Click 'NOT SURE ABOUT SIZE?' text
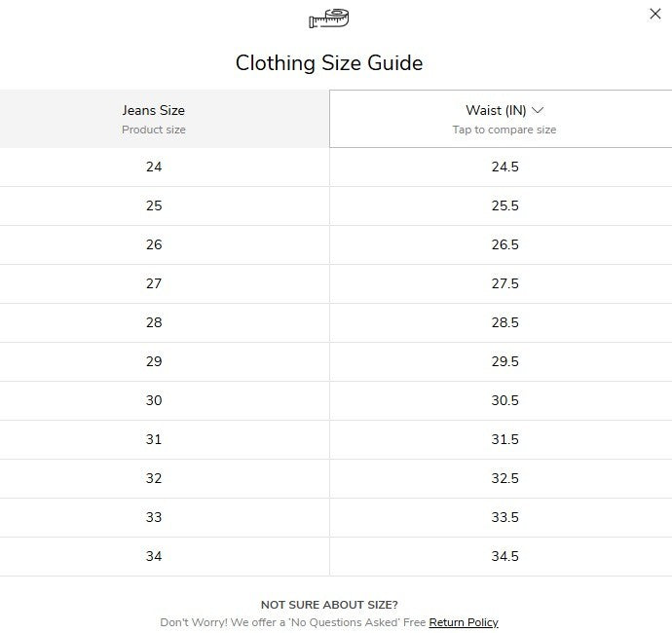Screen dimensions: 672x633 point(329,605)
